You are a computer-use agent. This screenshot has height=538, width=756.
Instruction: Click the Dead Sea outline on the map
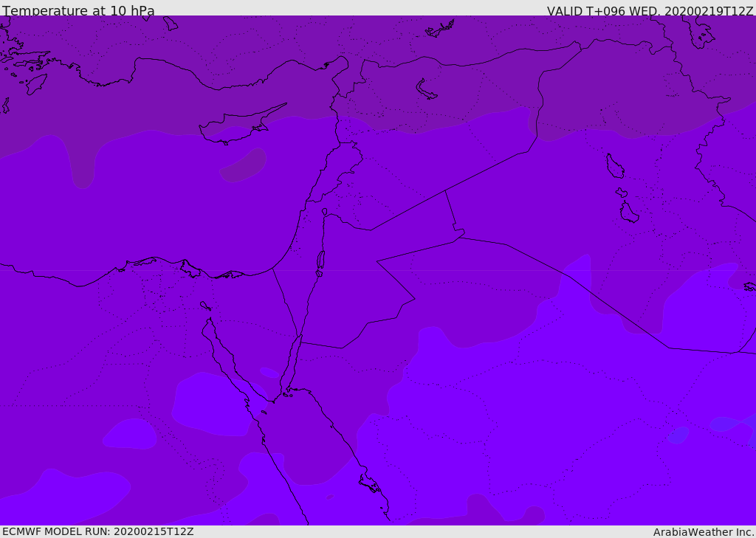(x=320, y=263)
